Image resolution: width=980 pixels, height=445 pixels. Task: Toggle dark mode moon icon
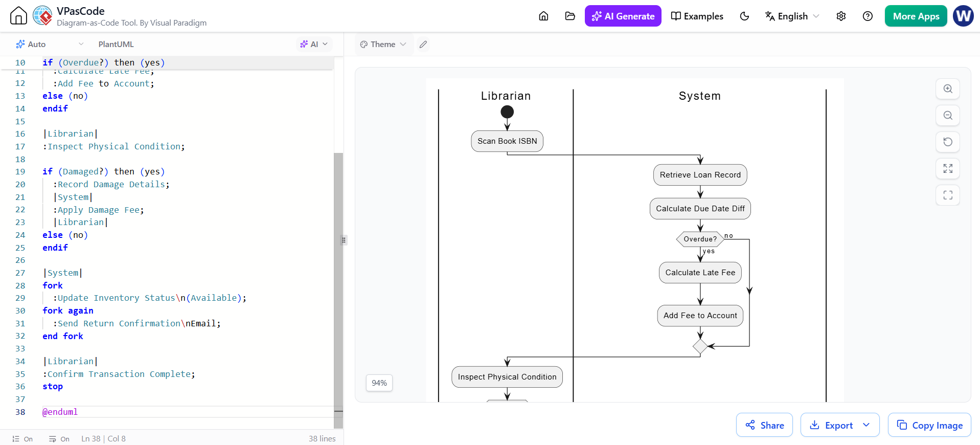744,16
